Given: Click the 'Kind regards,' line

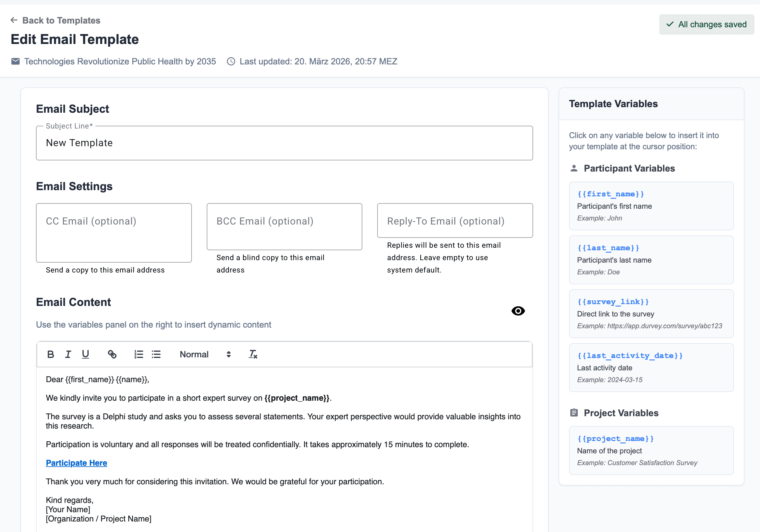Looking at the screenshot, I should tap(69, 500).
